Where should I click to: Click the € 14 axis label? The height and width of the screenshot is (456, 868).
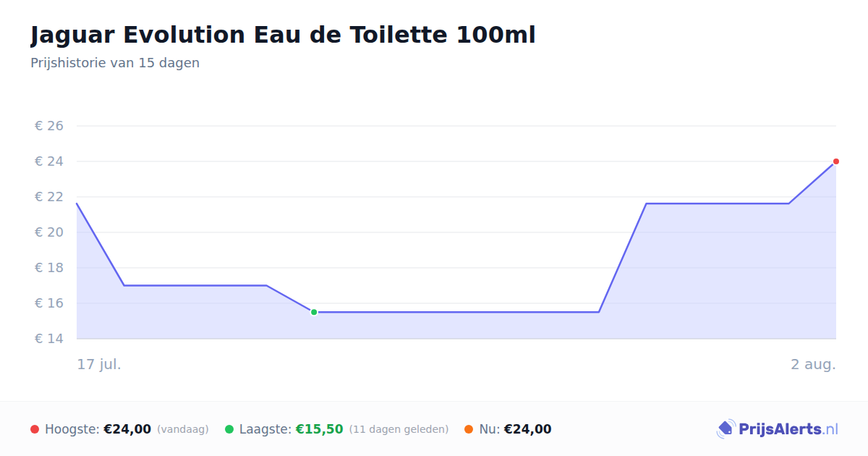(49, 339)
